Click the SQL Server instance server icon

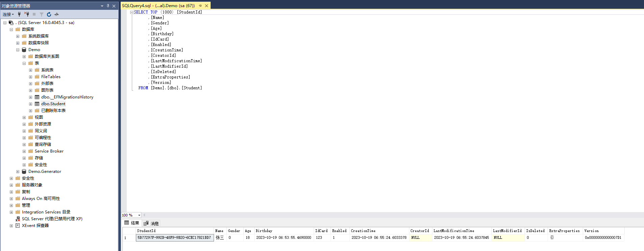[11, 23]
